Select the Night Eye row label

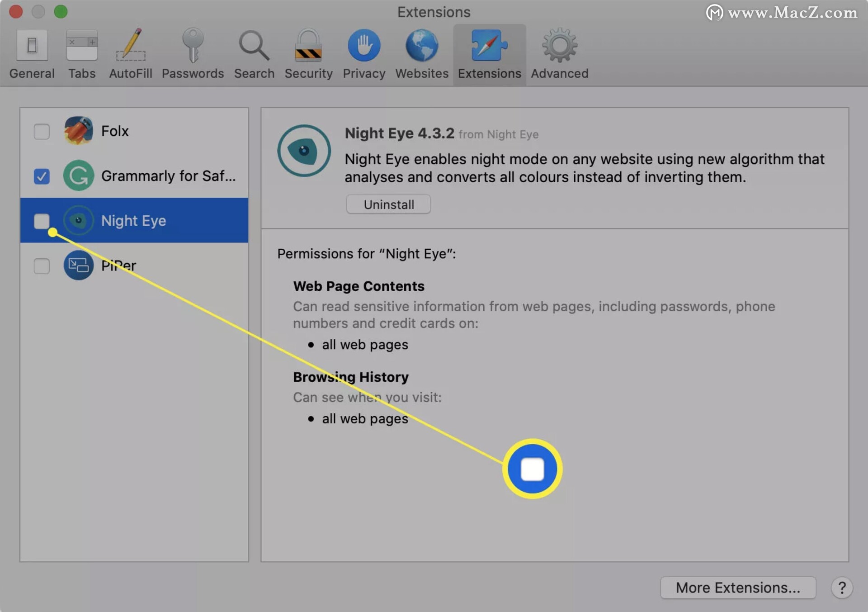coord(133,221)
